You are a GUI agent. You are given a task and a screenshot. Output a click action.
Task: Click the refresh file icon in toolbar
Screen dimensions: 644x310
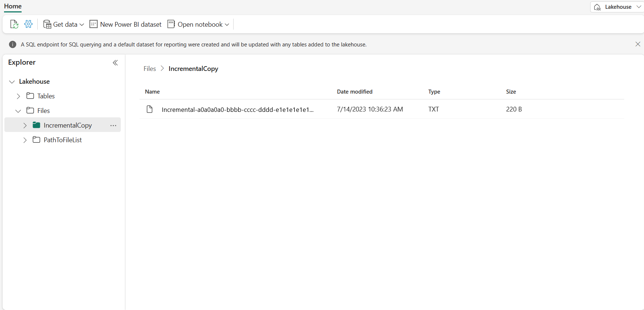(x=14, y=24)
